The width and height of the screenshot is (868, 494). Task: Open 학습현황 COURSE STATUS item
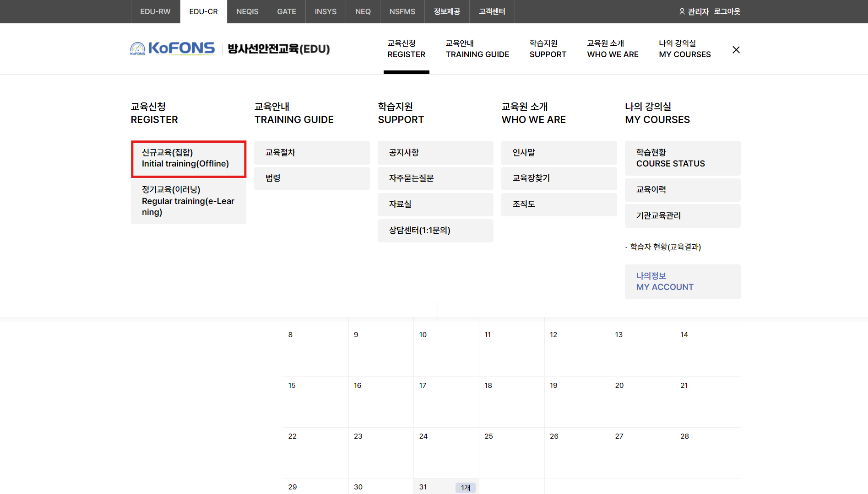point(683,158)
